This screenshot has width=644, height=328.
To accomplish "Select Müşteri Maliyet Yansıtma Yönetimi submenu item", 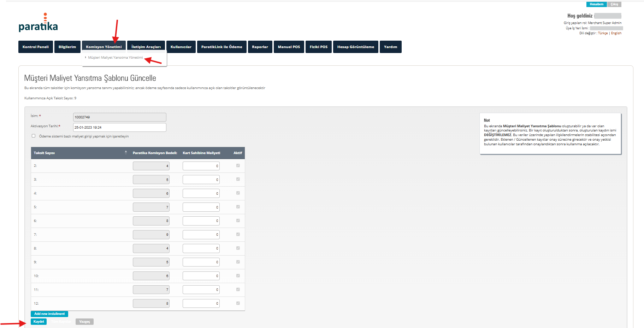I will (x=115, y=58).
